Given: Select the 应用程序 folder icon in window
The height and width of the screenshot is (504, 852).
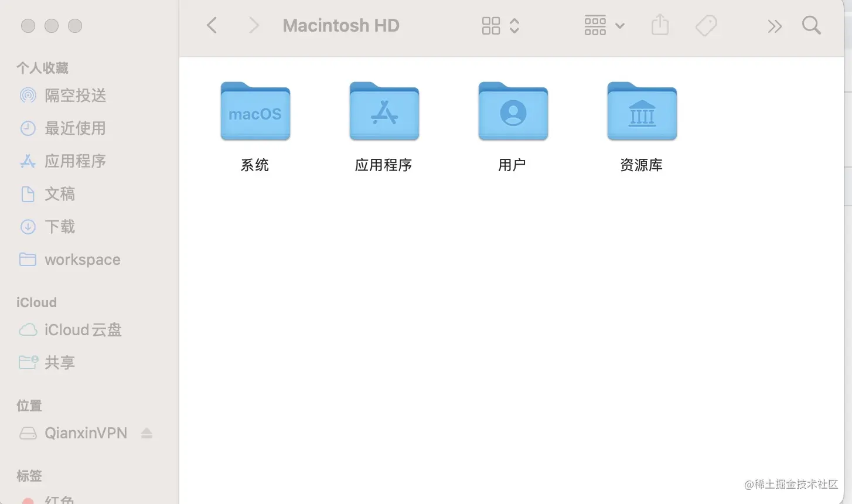Looking at the screenshot, I should pos(384,111).
